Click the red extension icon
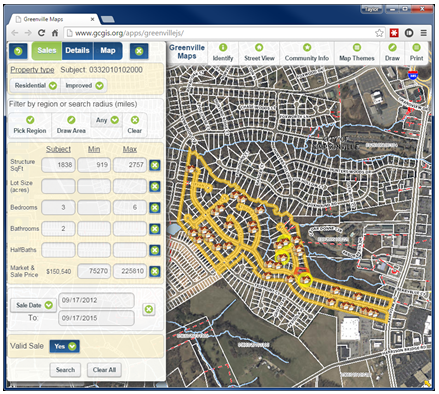This screenshot has width=439, height=394. [x=394, y=33]
